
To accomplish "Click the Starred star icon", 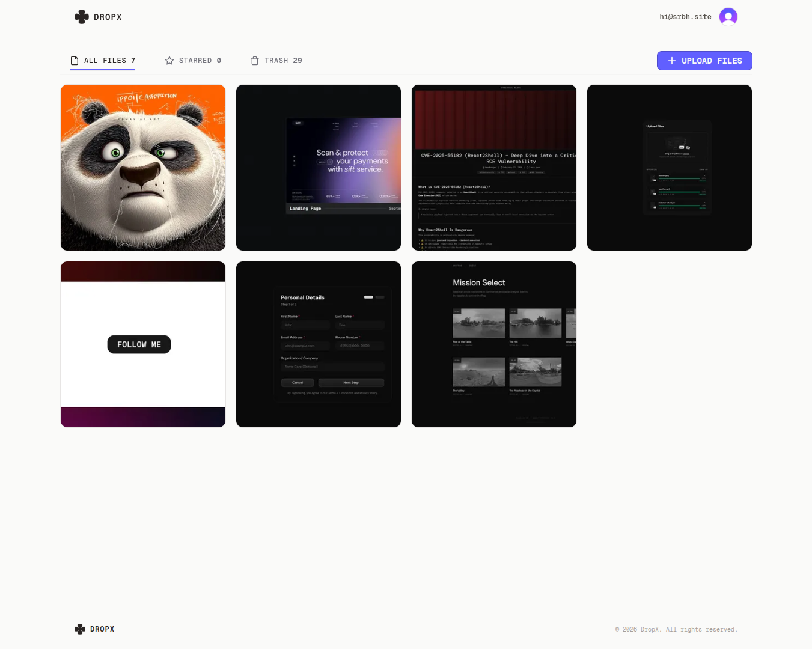I will click(169, 61).
